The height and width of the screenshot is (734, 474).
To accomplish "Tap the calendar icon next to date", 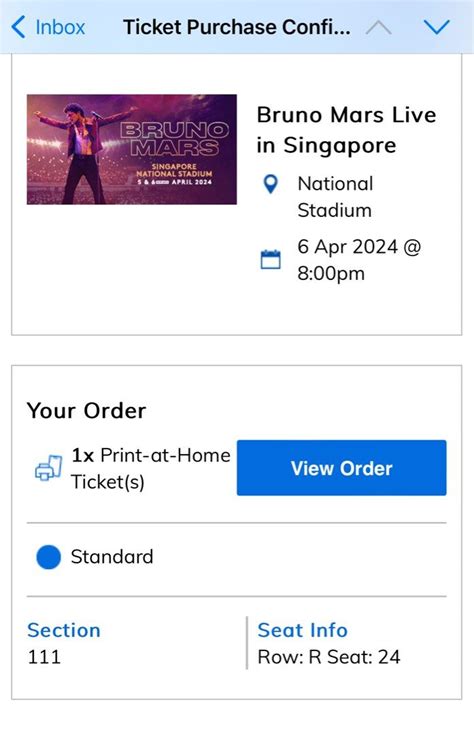I will pyautogui.click(x=270, y=259).
